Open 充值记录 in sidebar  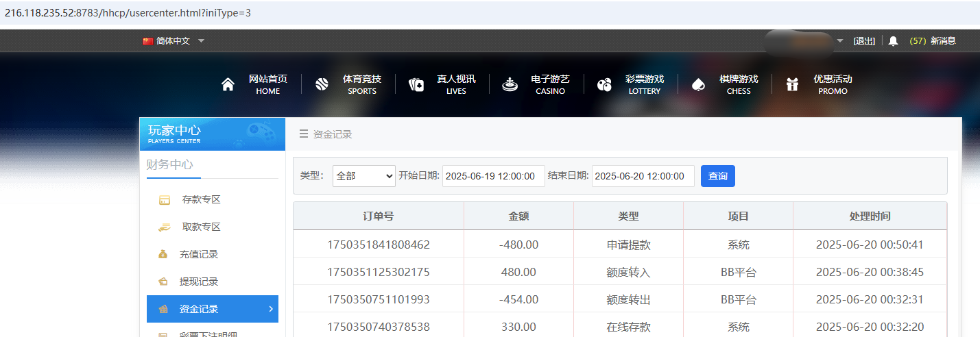tap(199, 254)
